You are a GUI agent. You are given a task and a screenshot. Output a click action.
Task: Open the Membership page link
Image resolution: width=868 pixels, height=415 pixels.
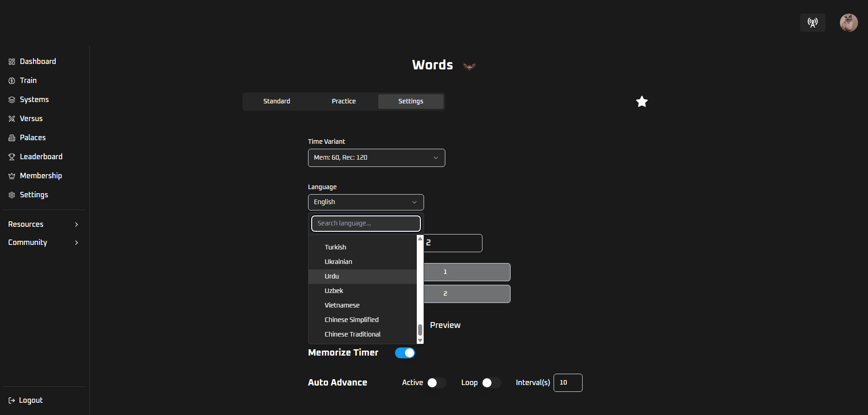coord(41,176)
